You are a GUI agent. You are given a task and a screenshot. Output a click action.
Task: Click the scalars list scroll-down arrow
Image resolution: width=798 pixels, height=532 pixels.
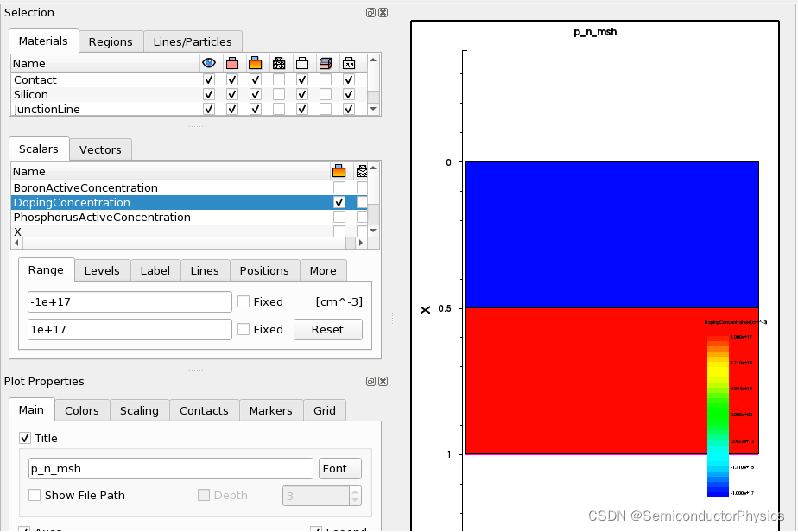tap(374, 231)
